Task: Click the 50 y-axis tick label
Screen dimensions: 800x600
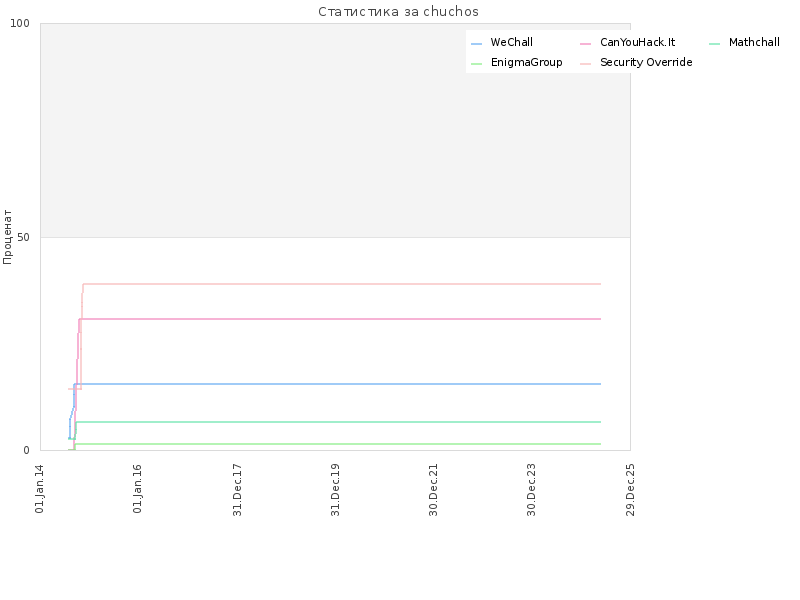Action: pyautogui.click(x=23, y=238)
